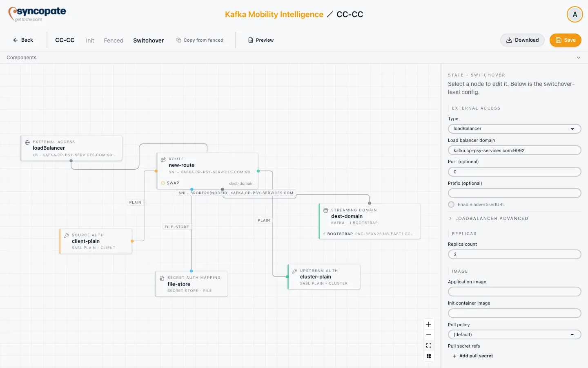Fit the canvas view to screen
Image resolution: width=588 pixels, height=368 pixels.
tap(429, 346)
